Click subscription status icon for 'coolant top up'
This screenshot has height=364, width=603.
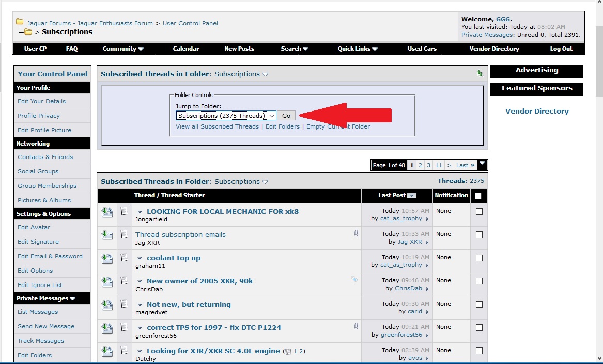(107, 259)
